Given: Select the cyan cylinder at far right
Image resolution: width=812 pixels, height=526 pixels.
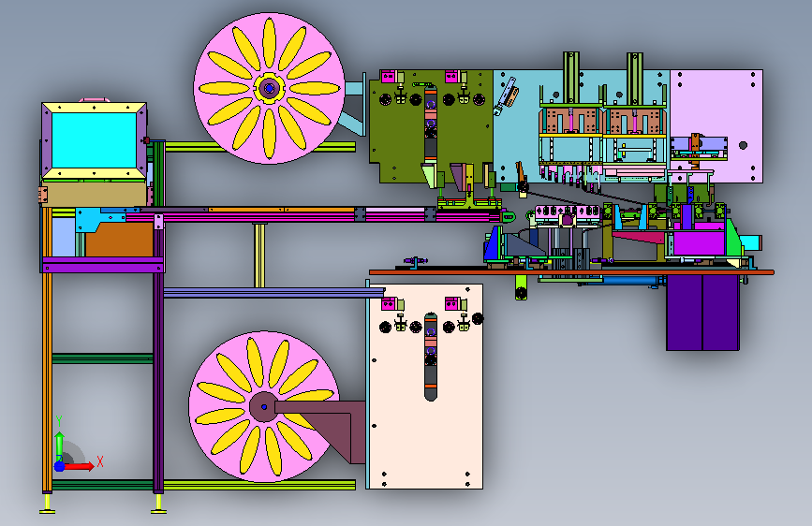Looking at the screenshot, I should click(x=751, y=242).
